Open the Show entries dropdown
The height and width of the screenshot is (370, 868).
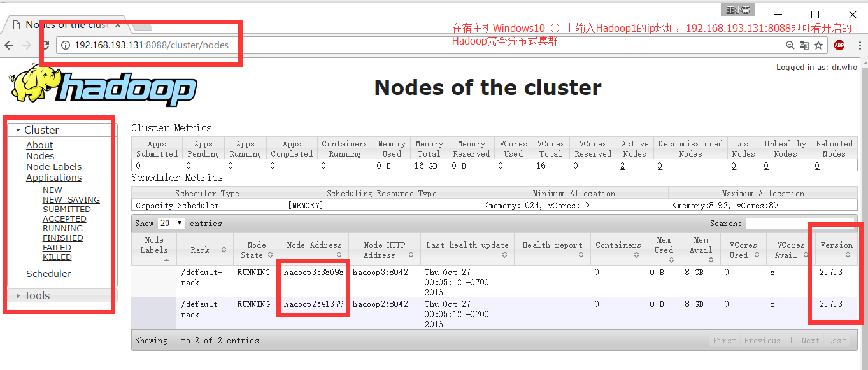(171, 223)
